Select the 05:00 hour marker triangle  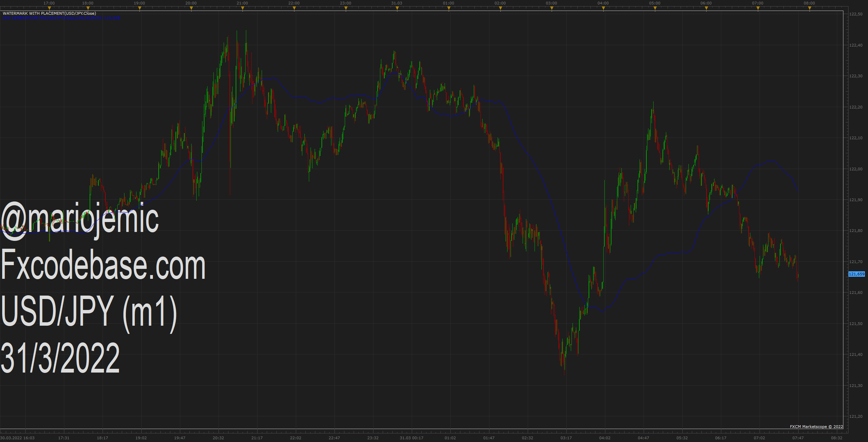click(655, 8)
